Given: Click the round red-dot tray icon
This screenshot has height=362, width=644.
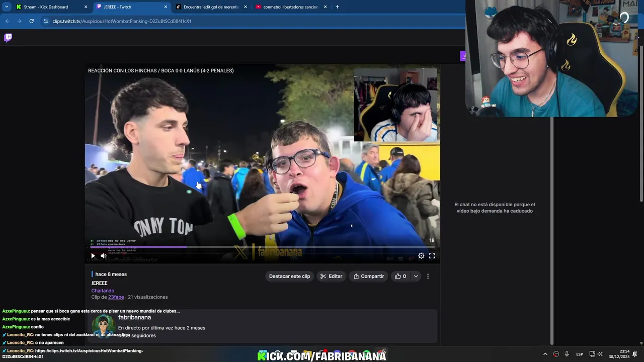Looking at the screenshot, I should coord(556,354).
